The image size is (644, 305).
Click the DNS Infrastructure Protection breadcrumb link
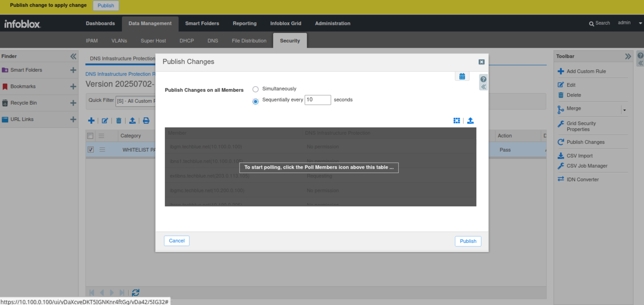pyautogui.click(x=120, y=74)
